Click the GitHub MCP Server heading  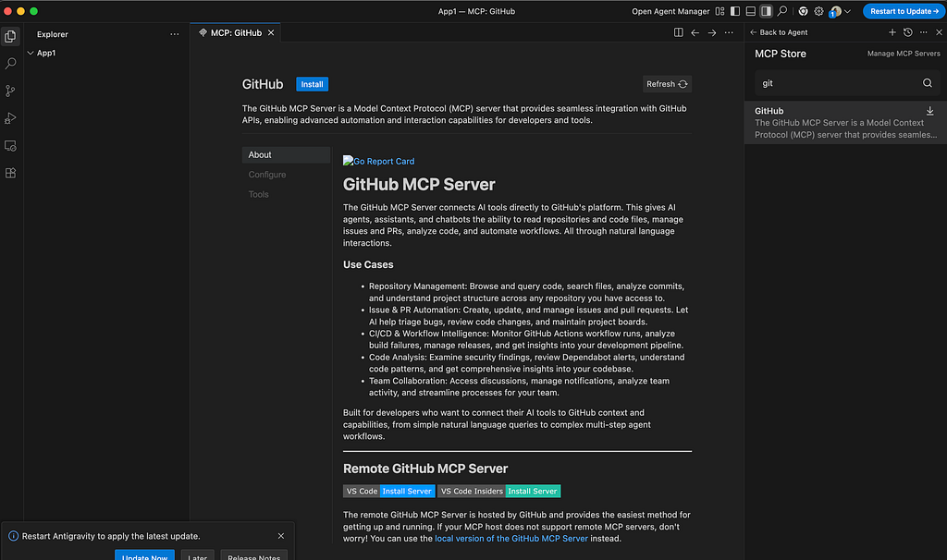tap(419, 185)
